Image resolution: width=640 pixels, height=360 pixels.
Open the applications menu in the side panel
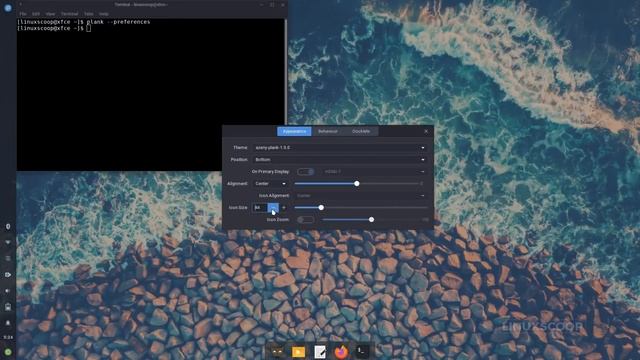click(x=8, y=8)
